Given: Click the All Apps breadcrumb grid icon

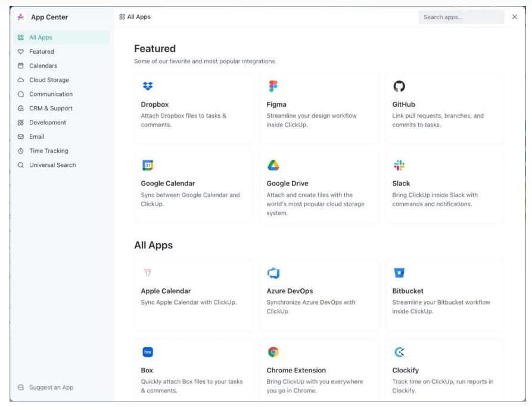Looking at the screenshot, I should pyautogui.click(x=122, y=17).
